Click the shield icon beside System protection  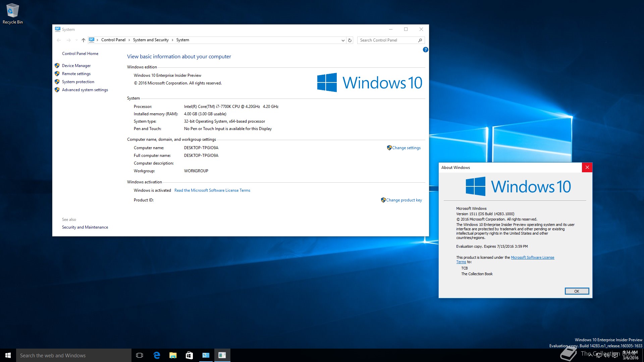pos(57,82)
